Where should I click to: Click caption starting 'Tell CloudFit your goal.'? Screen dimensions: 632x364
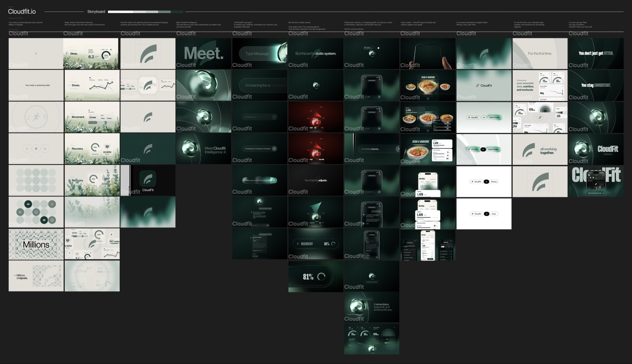pyautogui.click(x=256, y=25)
